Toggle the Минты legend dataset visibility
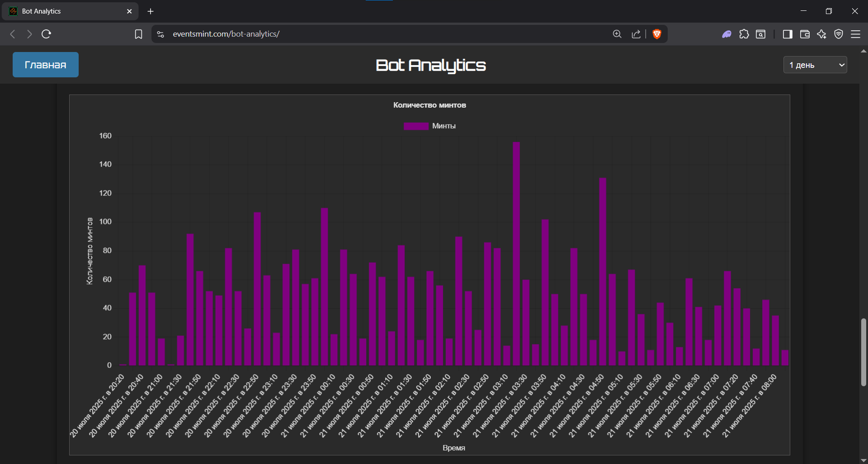868x464 pixels. (429, 126)
